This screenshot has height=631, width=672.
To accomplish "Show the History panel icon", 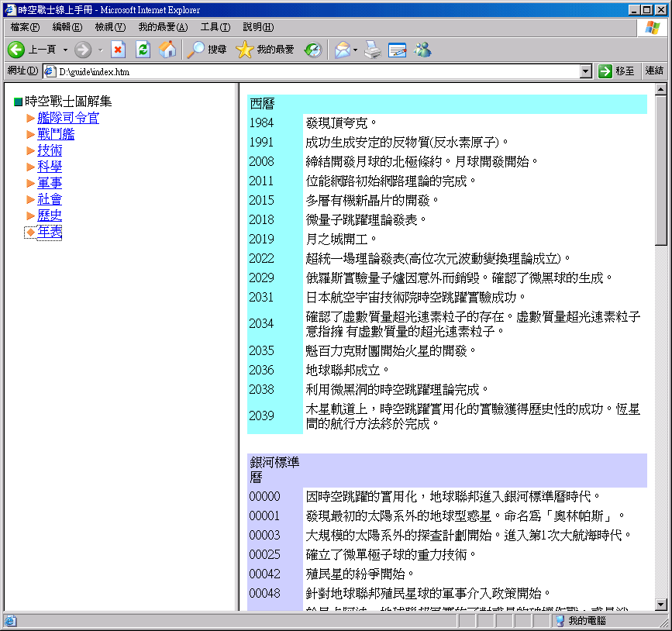I will coord(312,50).
